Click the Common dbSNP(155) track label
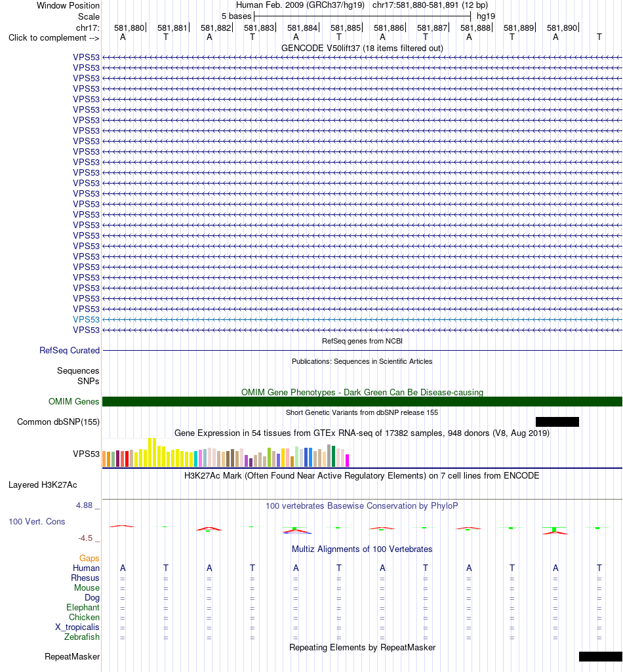 58,422
